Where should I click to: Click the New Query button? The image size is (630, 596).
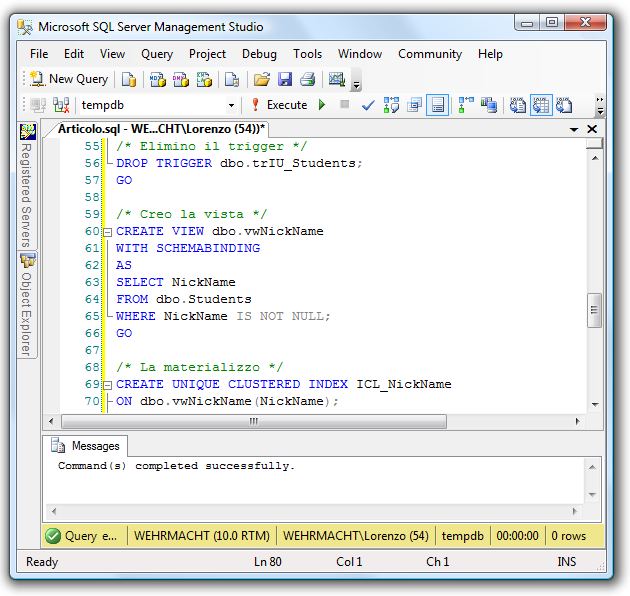point(69,79)
